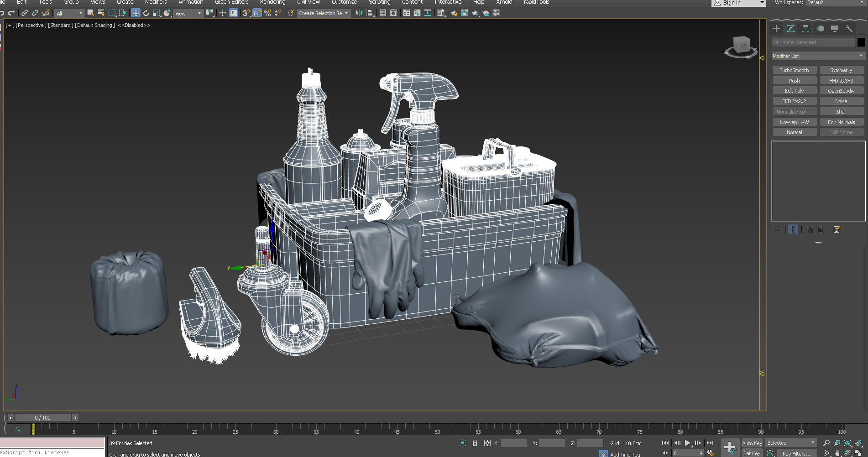
Task: Switch to the Utilities wrench tab
Action: point(849,29)
